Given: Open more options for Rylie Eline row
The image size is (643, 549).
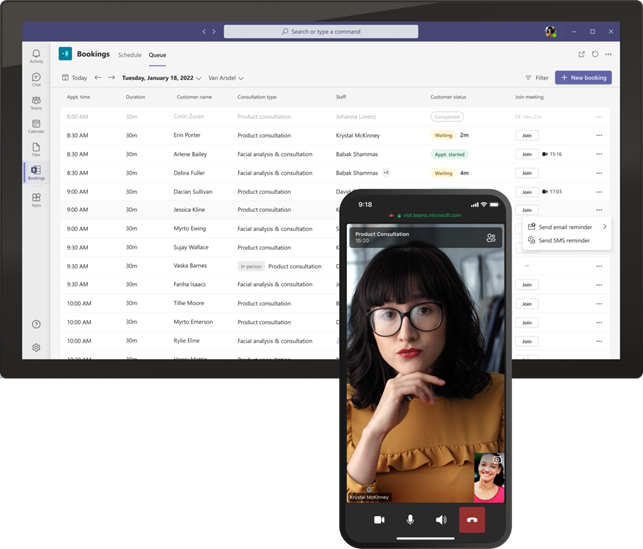Looking at the screenshot, I should [x=599, y=342].
